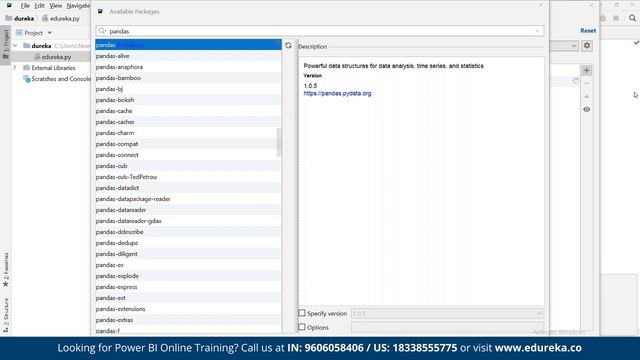
Task: Open the Navigate menu
Action: coord(78,6)
